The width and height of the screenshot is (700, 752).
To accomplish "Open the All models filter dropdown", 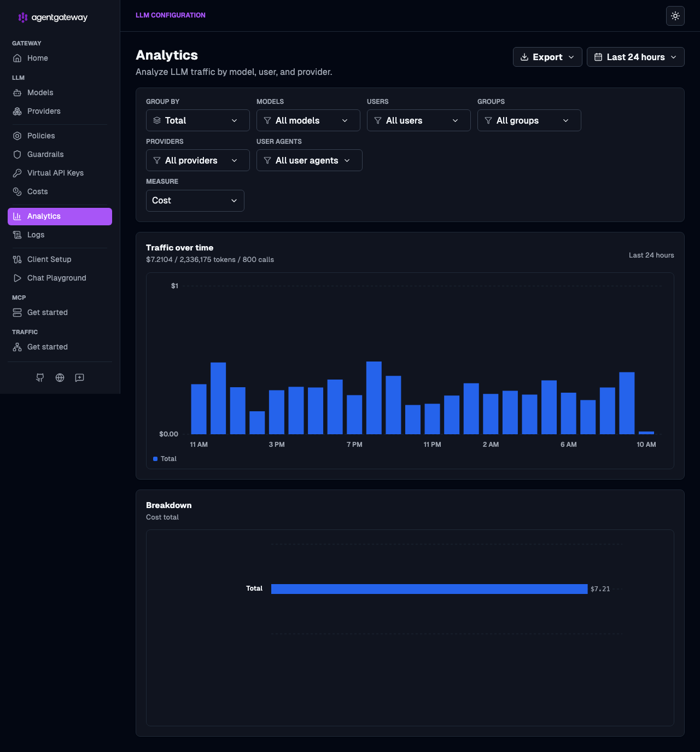I will point(308,120).
